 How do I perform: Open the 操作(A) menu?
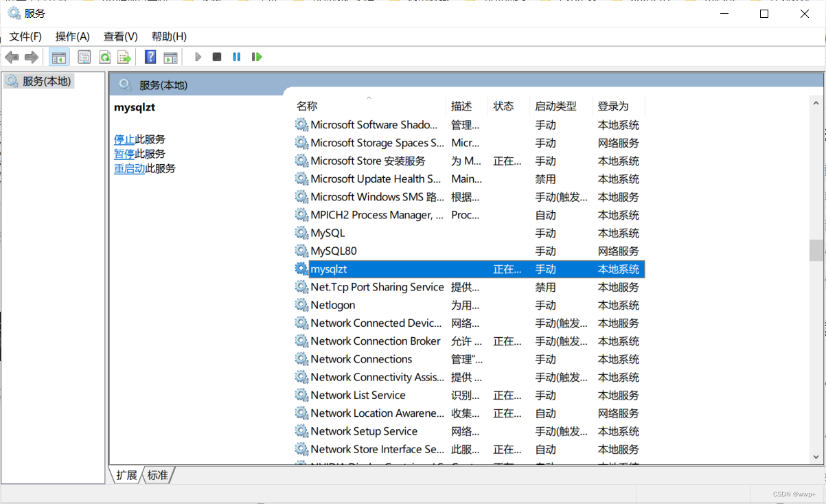click(x=73, y=36)
